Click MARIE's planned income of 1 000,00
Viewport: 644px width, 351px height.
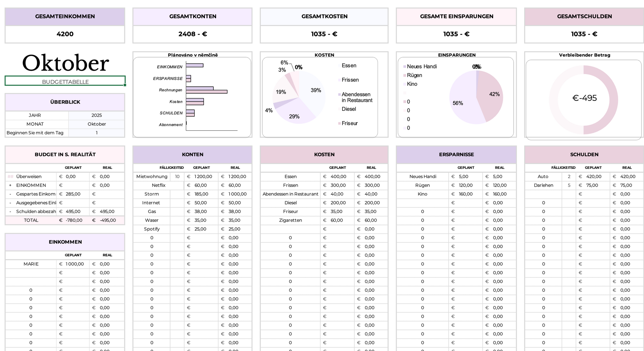click(74, 264)
